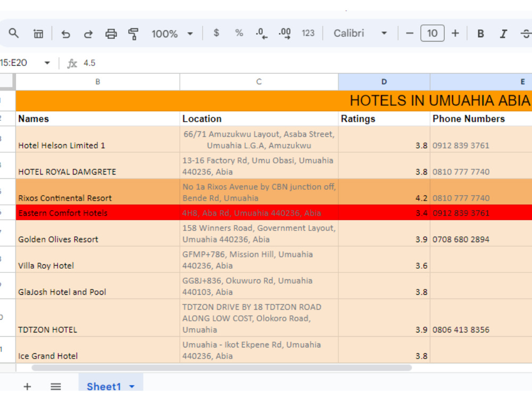Select the HOTEL ROYAL DAMGRETE cell
This screenshot has height=399, width=532.
point(98,165)
